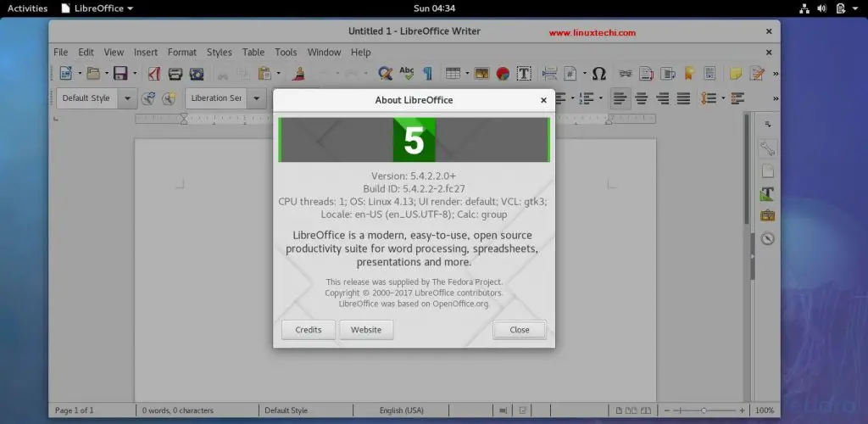Open the Paragraph Style dropdown

[128, 98]
